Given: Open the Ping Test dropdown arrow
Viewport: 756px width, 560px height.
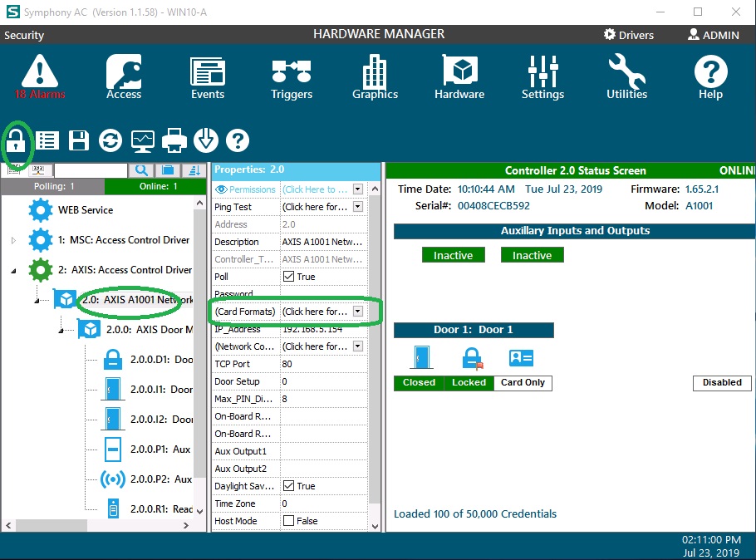Looking at the screenshot, I should click(x=358, y=206).
